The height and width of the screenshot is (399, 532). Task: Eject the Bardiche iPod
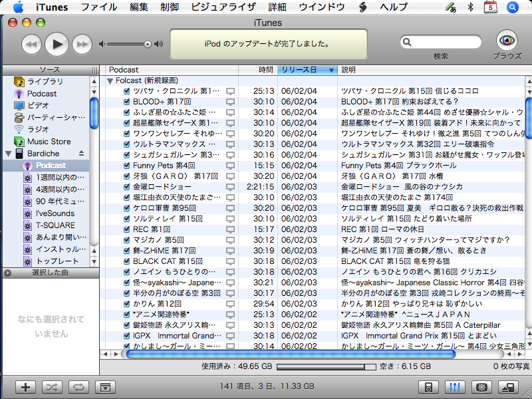81,153
